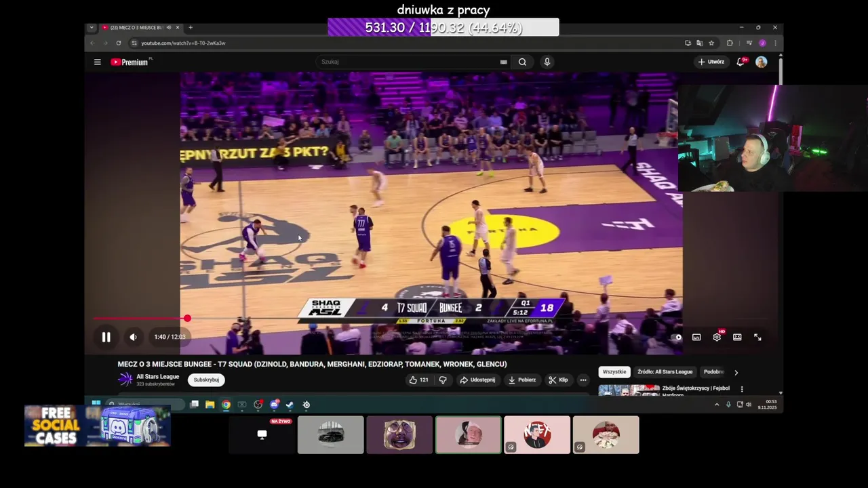Open Steam from the taskbar

[x=290, y=405]
